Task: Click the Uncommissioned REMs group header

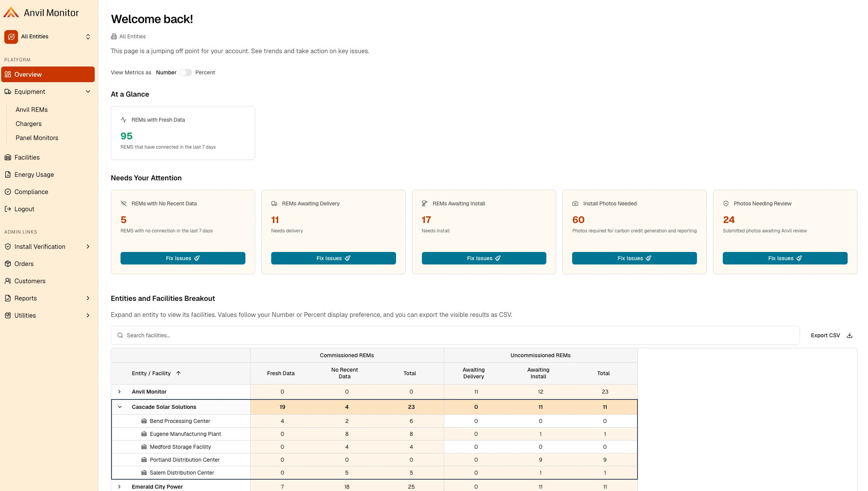Action: click(x=540, y=355)
